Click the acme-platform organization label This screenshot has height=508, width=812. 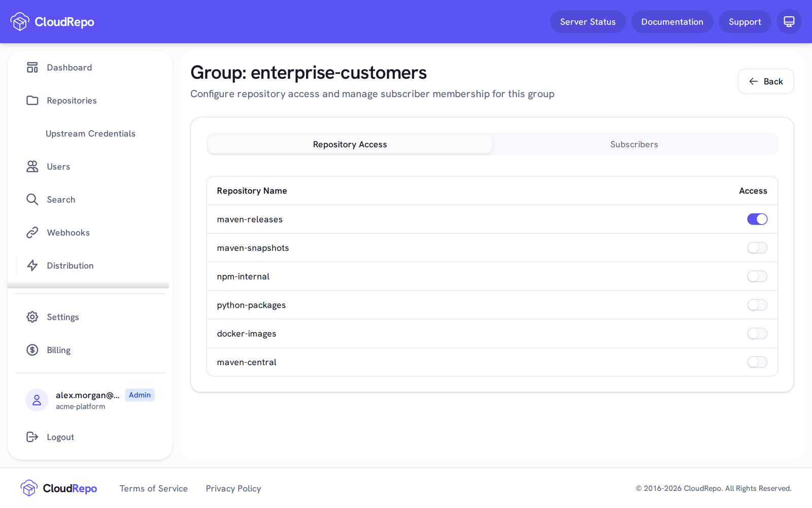click(81, 406)
